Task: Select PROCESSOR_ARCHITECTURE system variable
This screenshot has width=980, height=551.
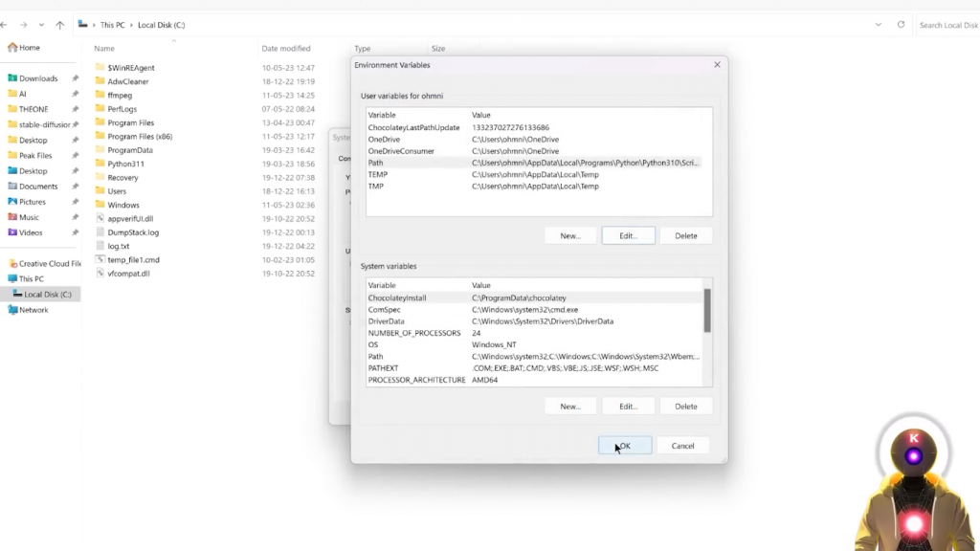Action: pos(534,380)
